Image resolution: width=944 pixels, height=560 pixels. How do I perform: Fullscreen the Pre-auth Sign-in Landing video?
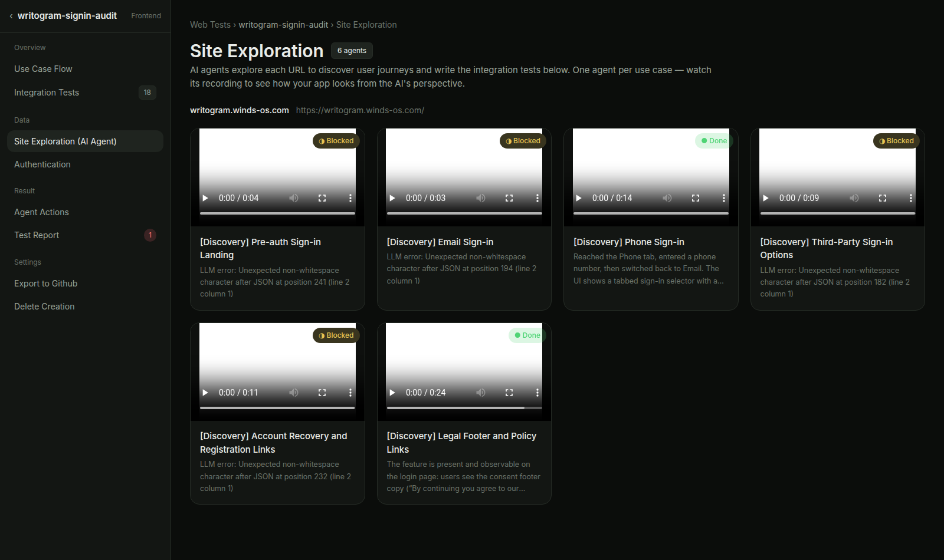[322, 198]
